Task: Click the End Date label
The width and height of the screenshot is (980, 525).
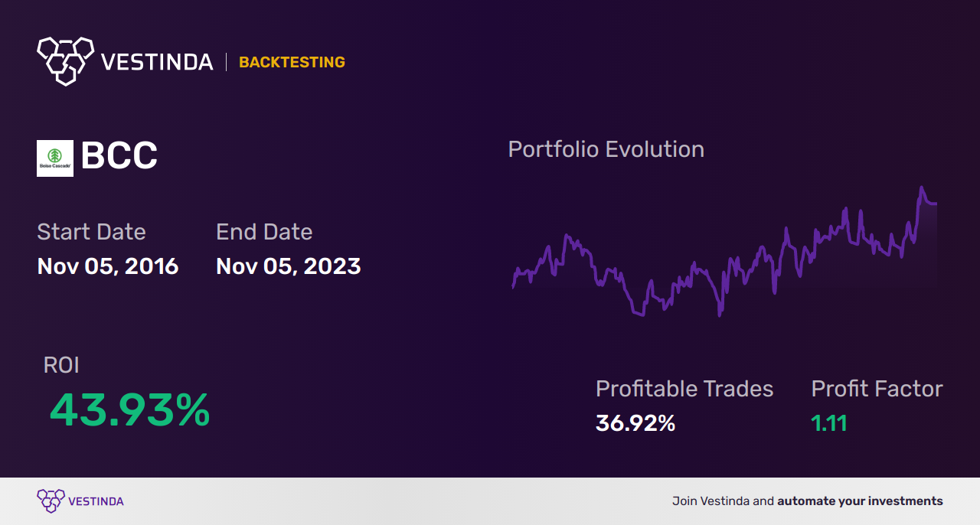Action: point(264,232)
